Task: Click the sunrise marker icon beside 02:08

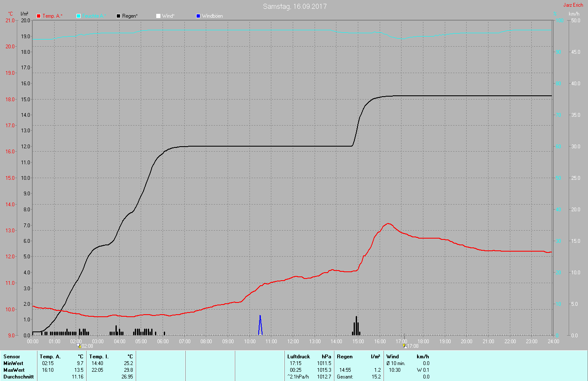Action: click(x=79, y=346)
